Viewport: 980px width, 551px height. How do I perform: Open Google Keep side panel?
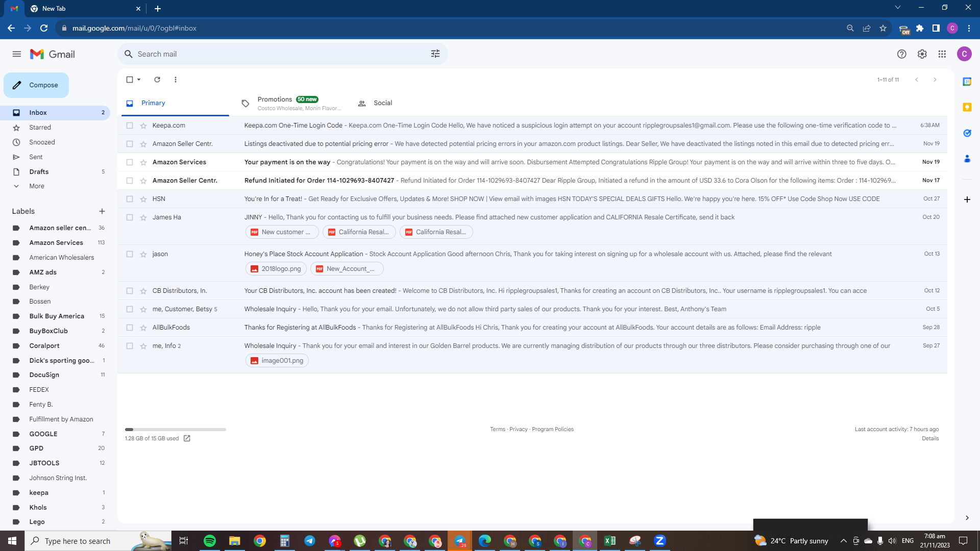tap(967, 107)
